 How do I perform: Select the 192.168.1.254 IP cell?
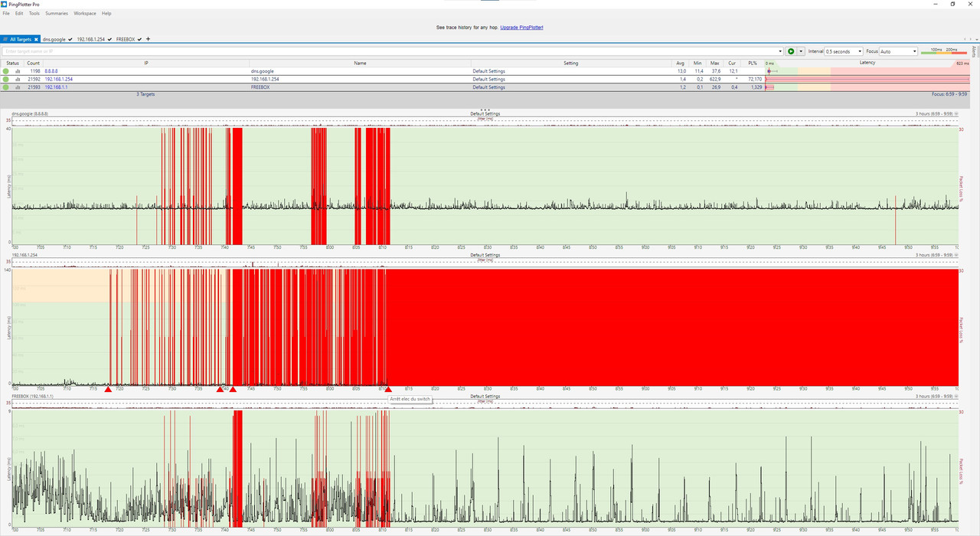coord(59,79)
